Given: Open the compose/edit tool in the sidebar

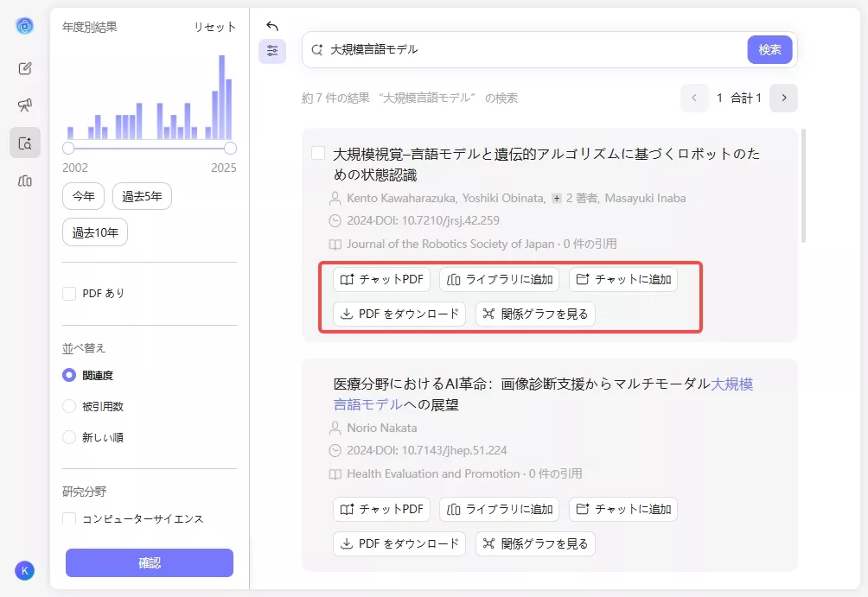Looking at the screenshot, I should (x=25, y=67).
